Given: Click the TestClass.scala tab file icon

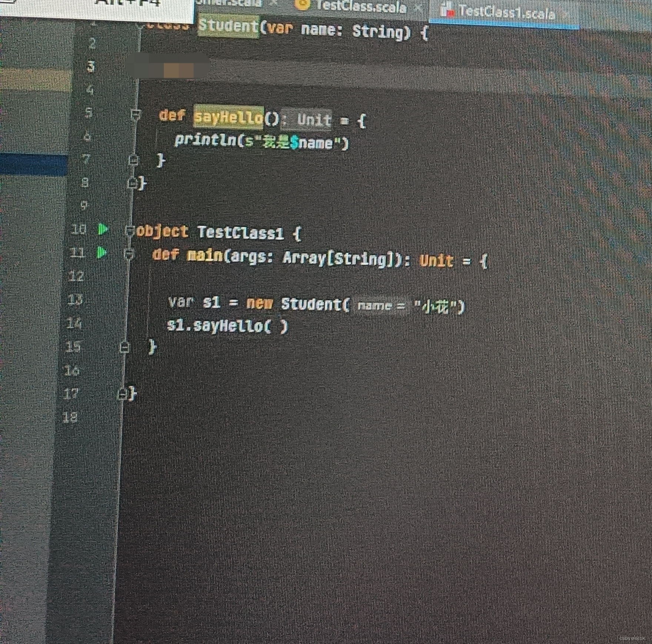Looking at the screenshot, I should point(303,4).
